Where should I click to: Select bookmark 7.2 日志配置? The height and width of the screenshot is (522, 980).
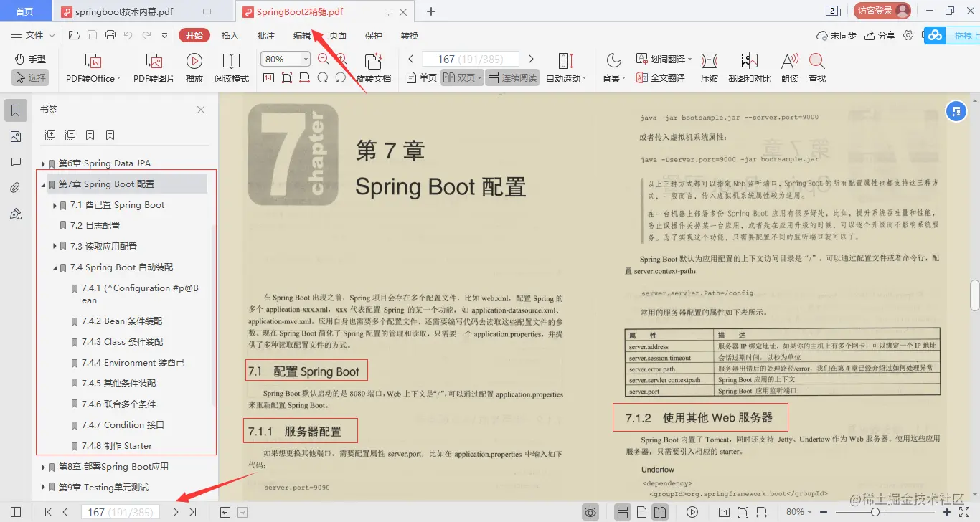pyautogui.click(x=95, y=225)
